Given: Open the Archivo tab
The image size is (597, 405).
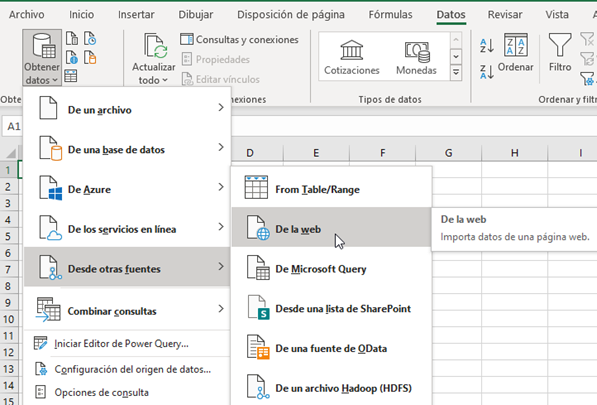Looking at the screenshot, I should point(27,14).
